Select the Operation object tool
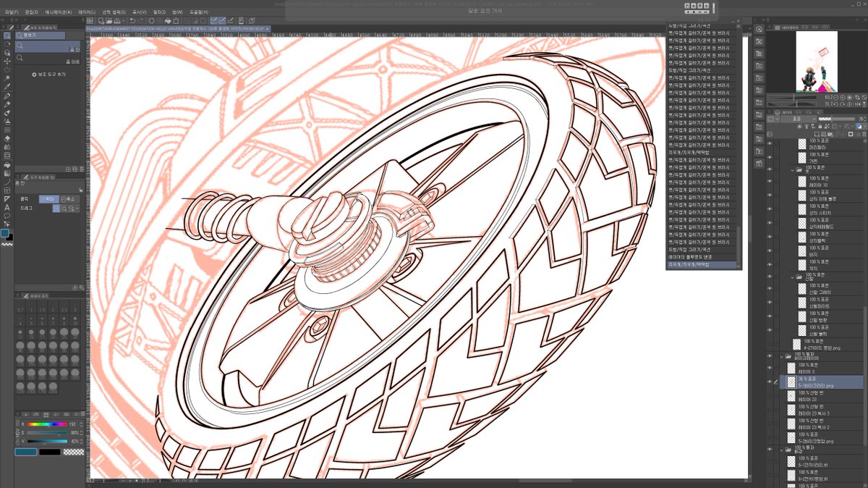This screenshot has height=488, width=868. coord(7,53)
